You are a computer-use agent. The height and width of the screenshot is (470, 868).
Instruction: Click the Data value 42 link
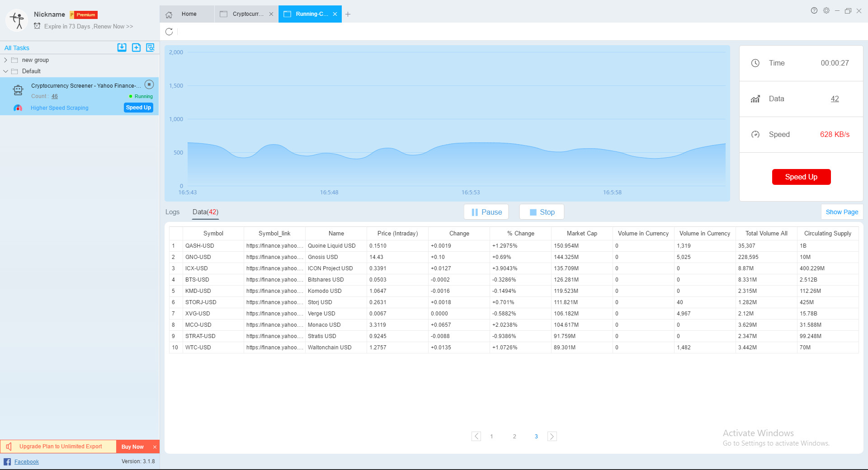(x=835, y=99)
